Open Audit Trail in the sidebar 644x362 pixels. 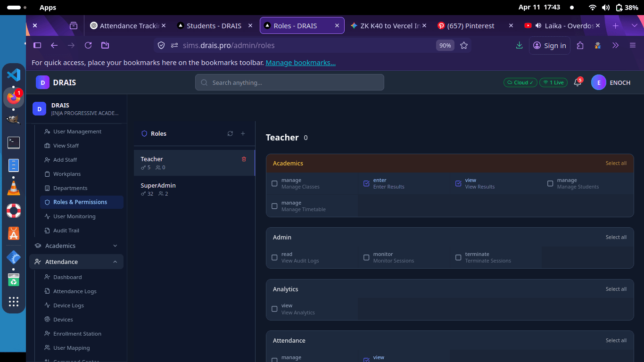pyautogui.click(x=66, y=230)
